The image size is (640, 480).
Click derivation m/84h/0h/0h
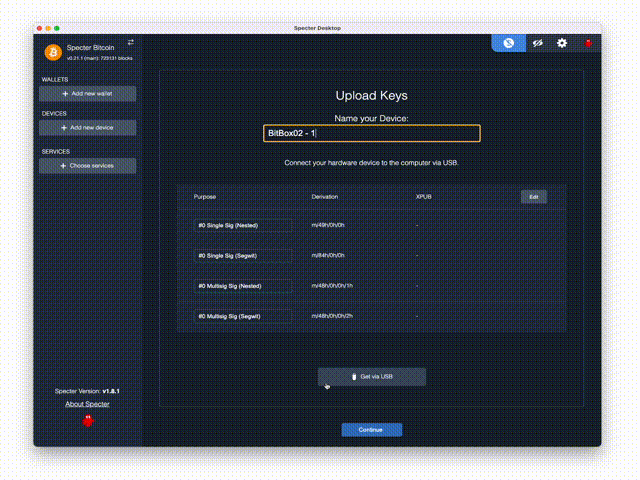click(x=328, y=255)
